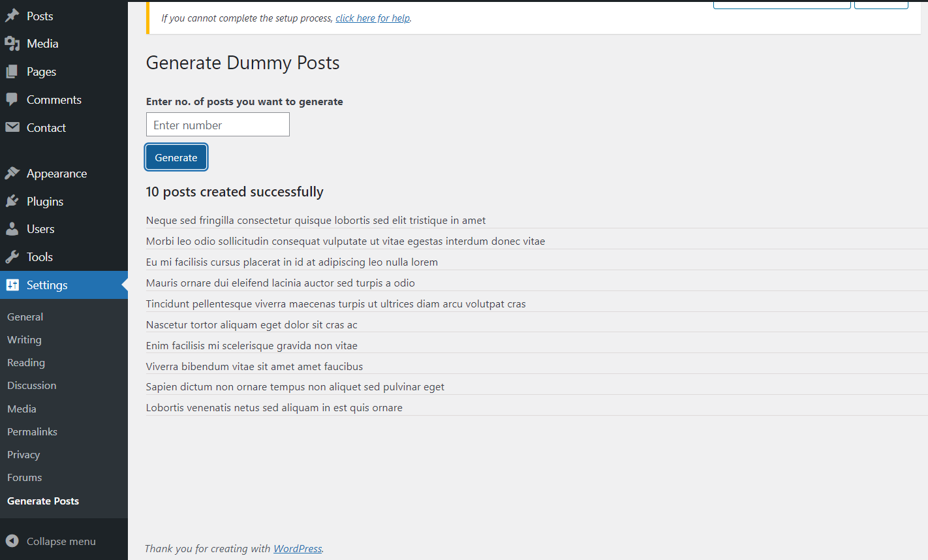The height and width of the screenshot is (560, 928).
Task: Select Permalinks under Settings
Action: coord(32,431)
